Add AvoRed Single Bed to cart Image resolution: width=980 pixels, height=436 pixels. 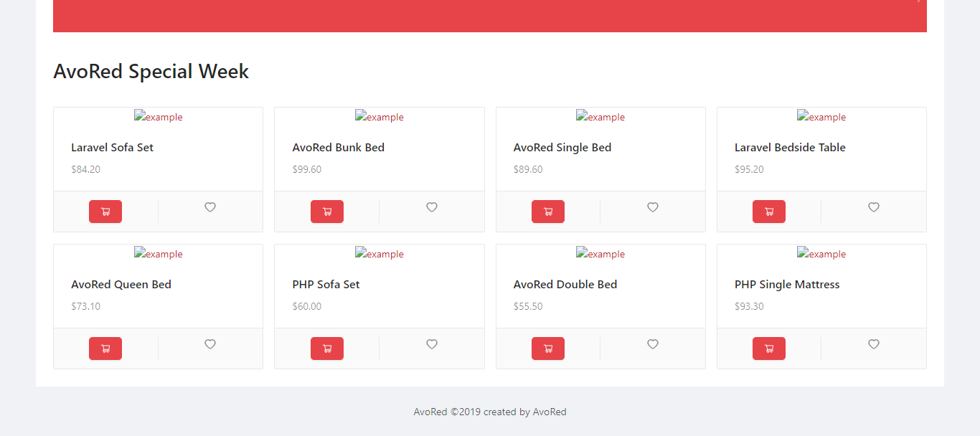pos(547,211)
